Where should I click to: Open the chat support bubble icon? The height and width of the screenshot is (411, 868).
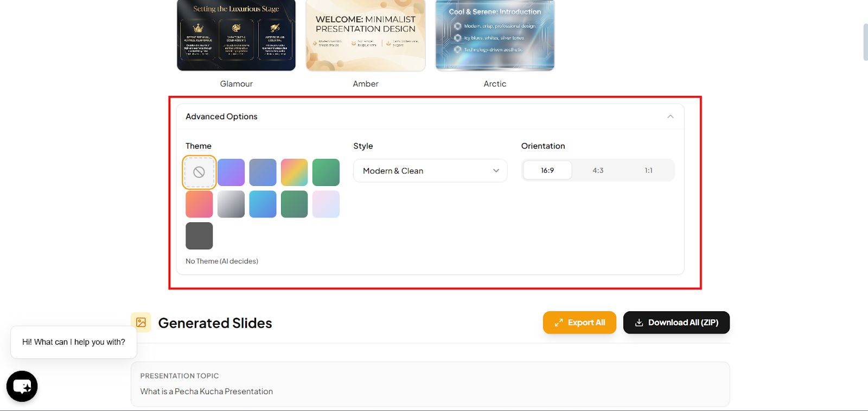pos(22,386)
